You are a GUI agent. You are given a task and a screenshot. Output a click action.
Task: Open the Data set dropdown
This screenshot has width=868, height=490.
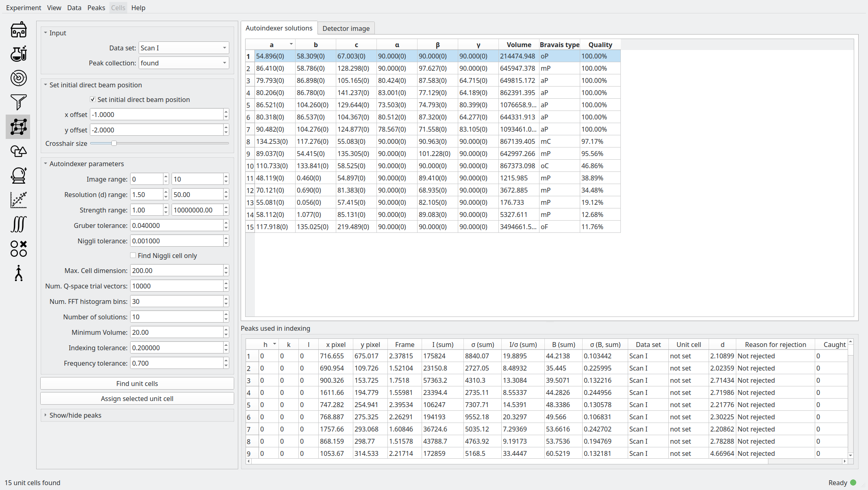coord(183,48)
